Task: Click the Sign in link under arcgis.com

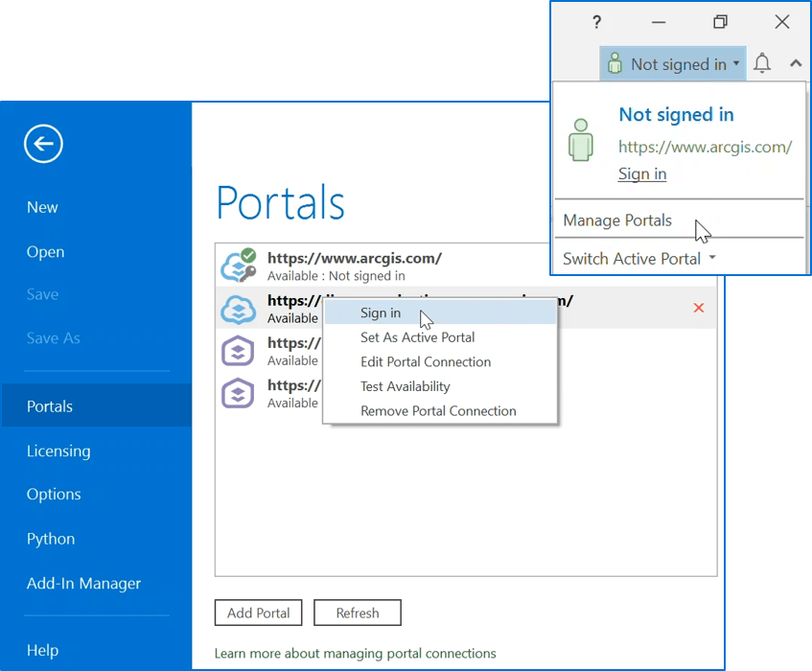Action: pyautogui.click(x=642, y=174)
